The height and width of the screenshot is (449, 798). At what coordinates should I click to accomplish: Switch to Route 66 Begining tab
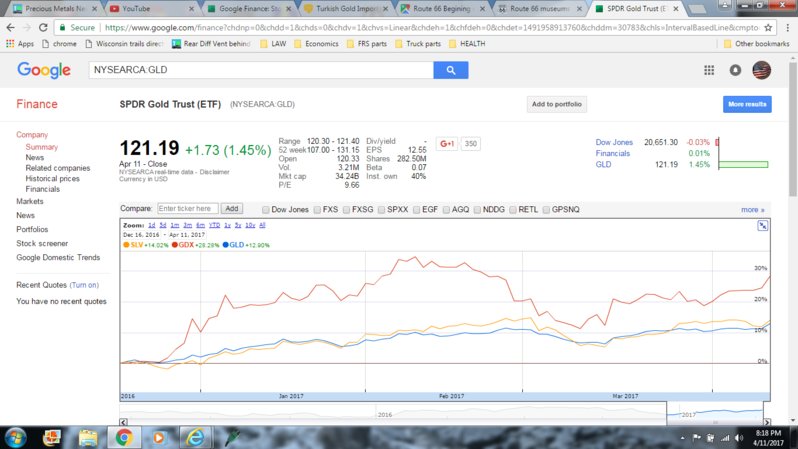coord(441,9)
